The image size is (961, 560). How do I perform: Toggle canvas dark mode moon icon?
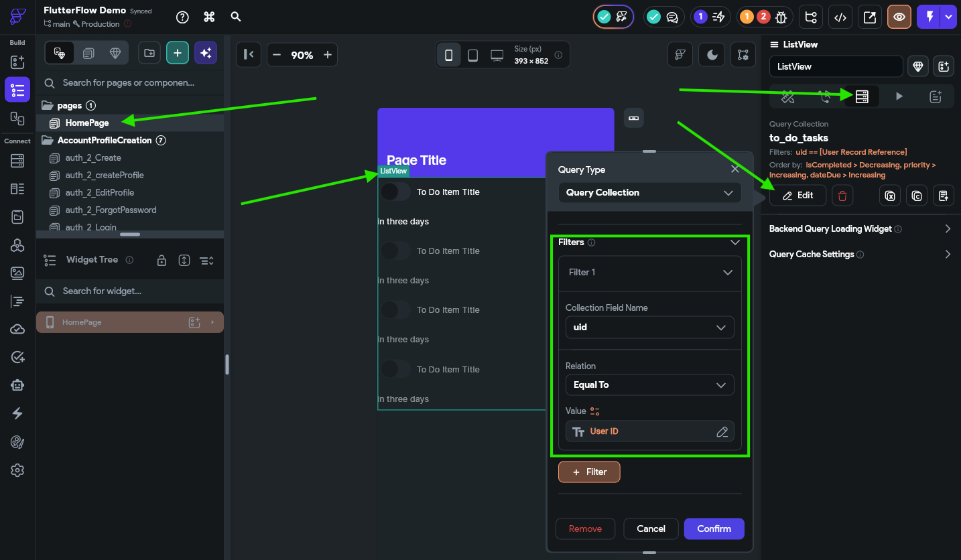[712, 55]
